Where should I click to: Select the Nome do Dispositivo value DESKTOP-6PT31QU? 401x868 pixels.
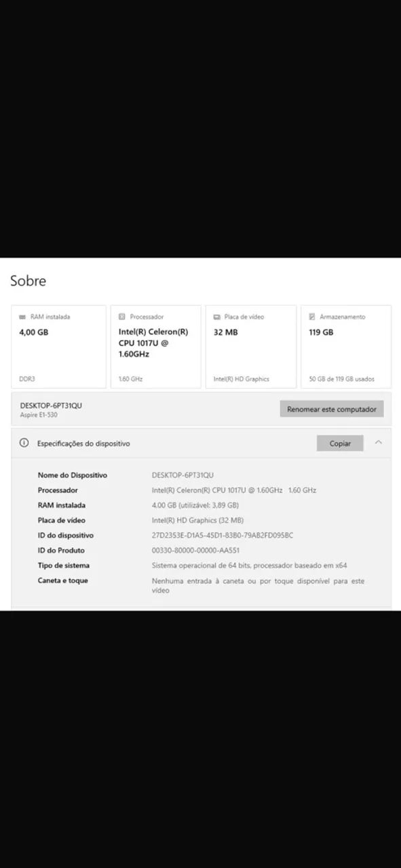(183, 475)
